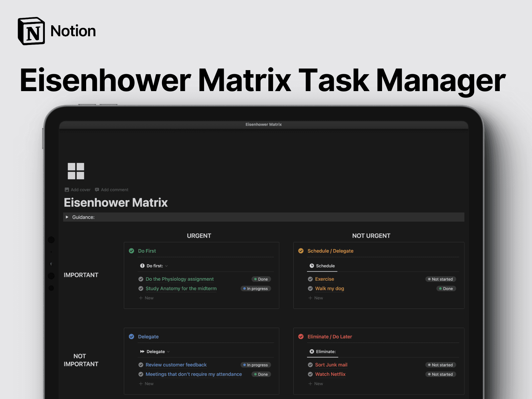This screenshot has height=399, width=532.
Task: Open Done status of Physiology assignment
Action: click(261, 279)
